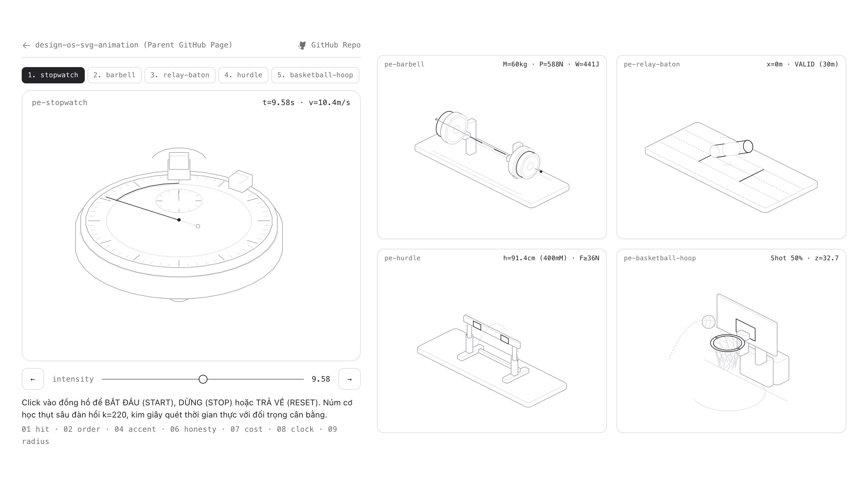Image resolution: width=868 pixels, height=488 pixels.
Task: Click the right arrow intensity button
Action: click(350, 379)
